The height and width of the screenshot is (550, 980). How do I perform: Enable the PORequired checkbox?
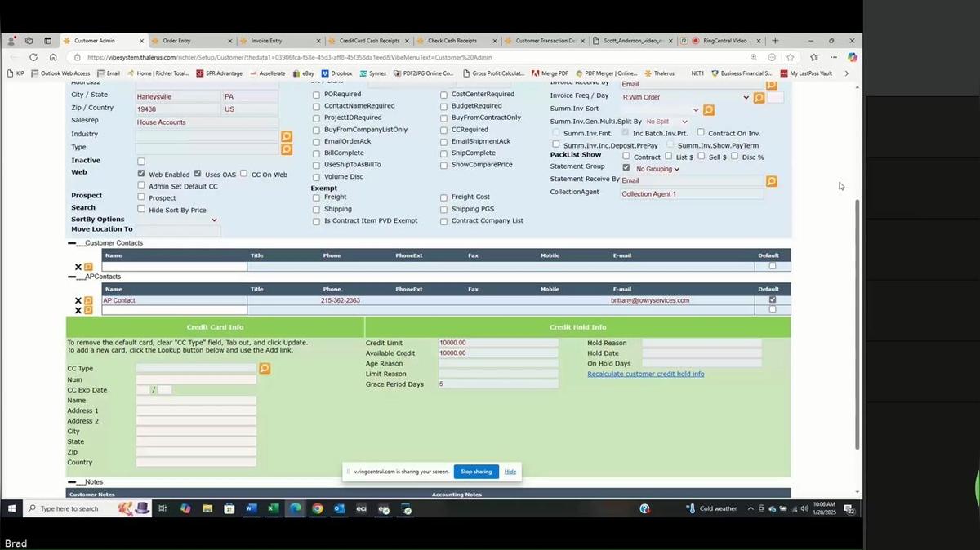coord(317,95)
